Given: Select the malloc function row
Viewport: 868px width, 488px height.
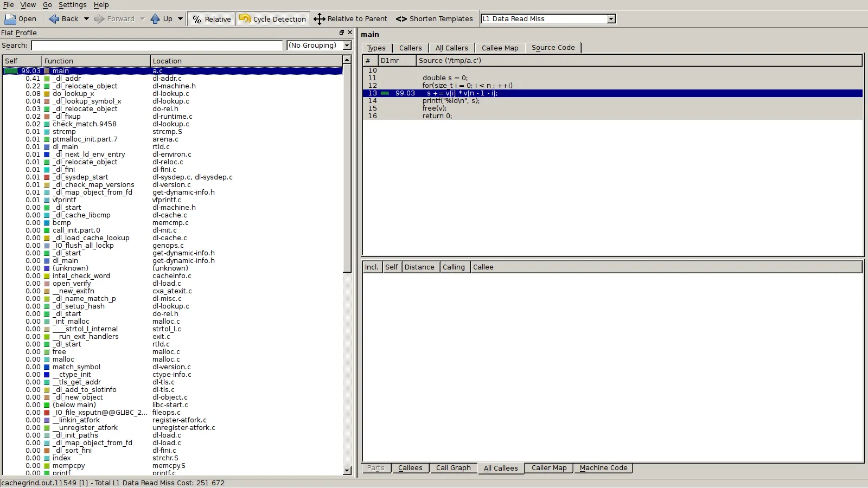Looking at the screenshot, I should [x=173, y=359].
